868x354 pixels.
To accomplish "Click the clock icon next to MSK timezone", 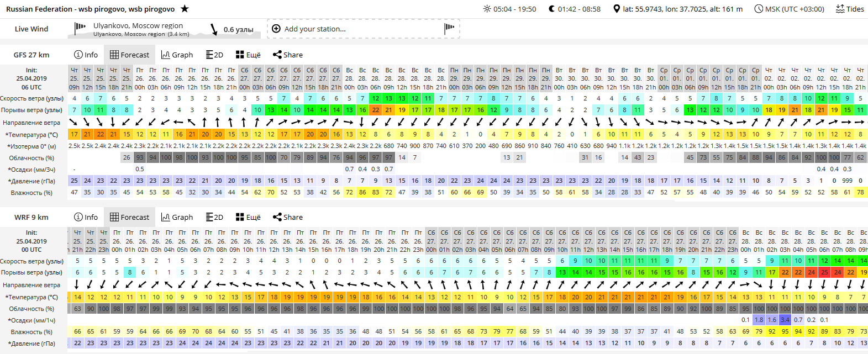I will pyautogui.click(x=759, y=9).
